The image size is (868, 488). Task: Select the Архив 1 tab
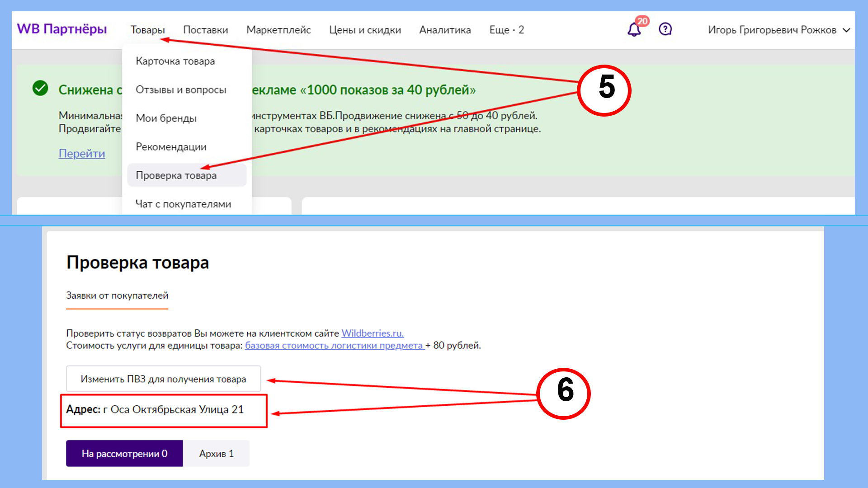click(216, 453)
